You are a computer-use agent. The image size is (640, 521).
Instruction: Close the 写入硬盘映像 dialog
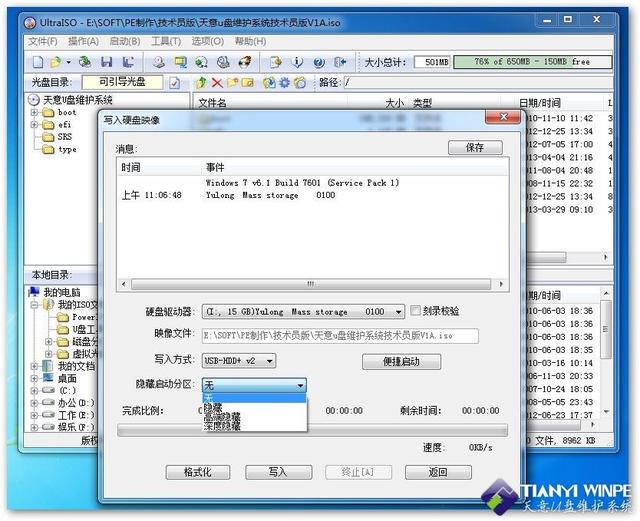pos(503,117)
